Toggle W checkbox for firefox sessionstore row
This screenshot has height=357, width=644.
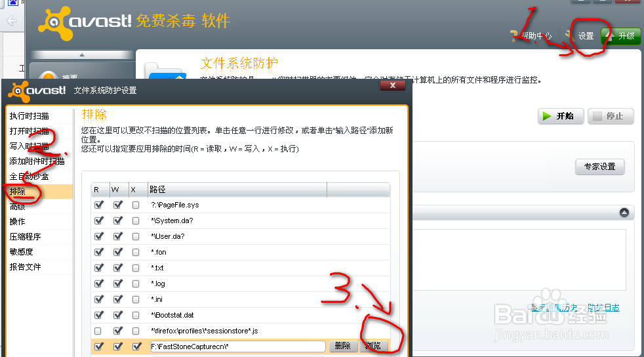117,330
